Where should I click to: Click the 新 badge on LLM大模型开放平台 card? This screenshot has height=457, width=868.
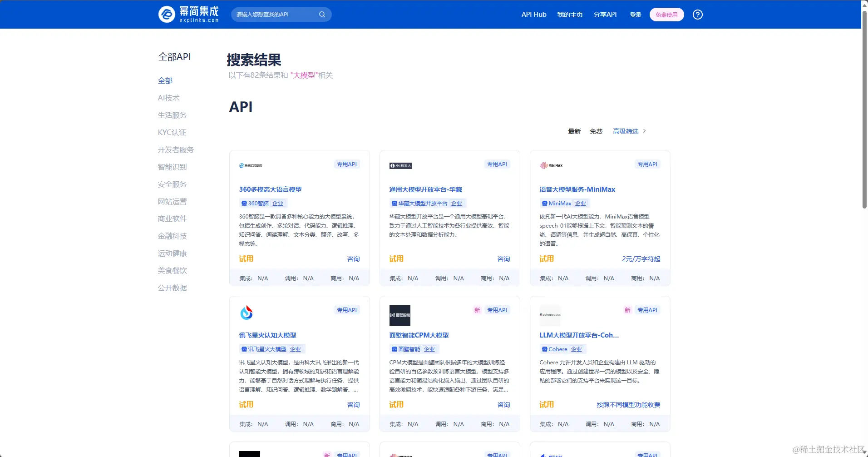[627, 310]
